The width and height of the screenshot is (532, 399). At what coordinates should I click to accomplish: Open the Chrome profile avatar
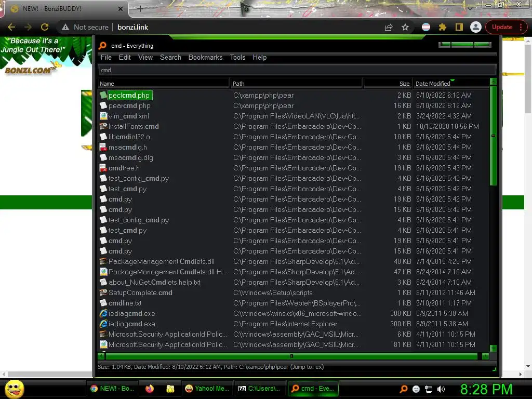click(x=476, y=27)
